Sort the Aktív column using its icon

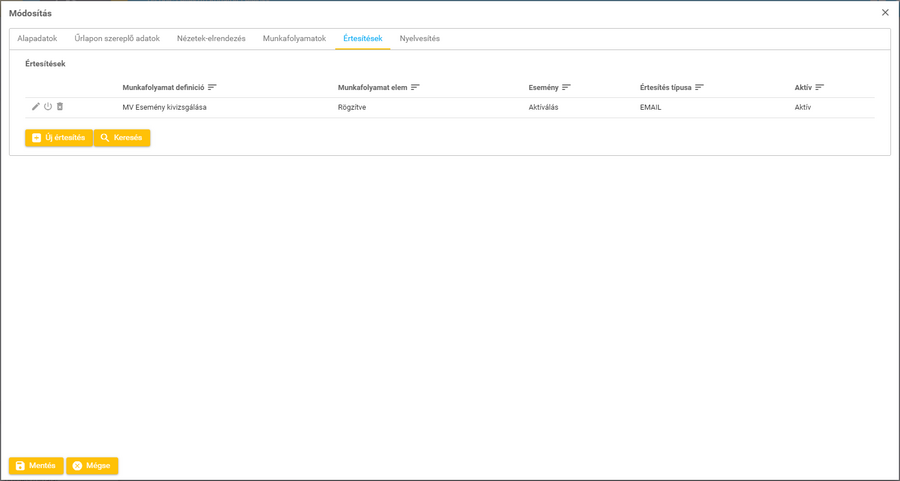tap(820, 88)
